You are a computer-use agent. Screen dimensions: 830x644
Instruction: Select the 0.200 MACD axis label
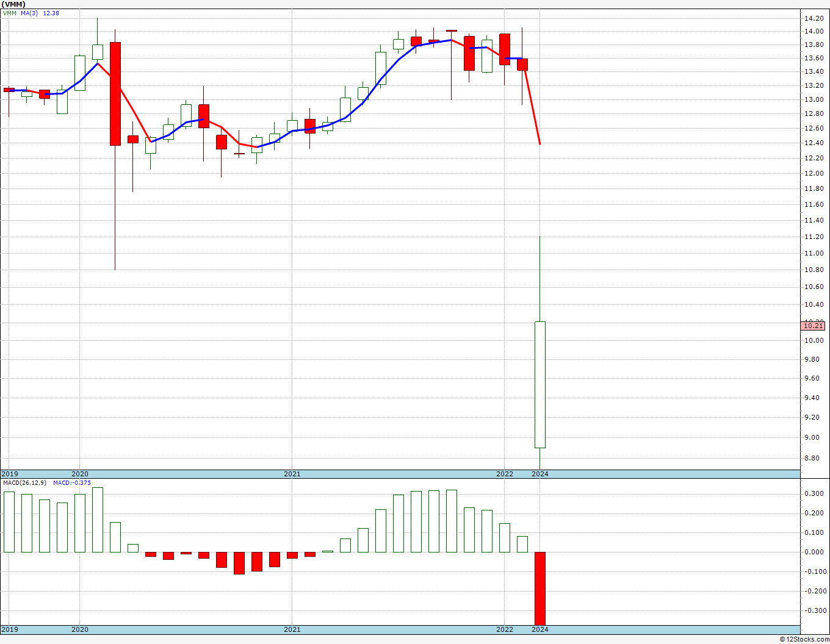[x=815, y=513]
